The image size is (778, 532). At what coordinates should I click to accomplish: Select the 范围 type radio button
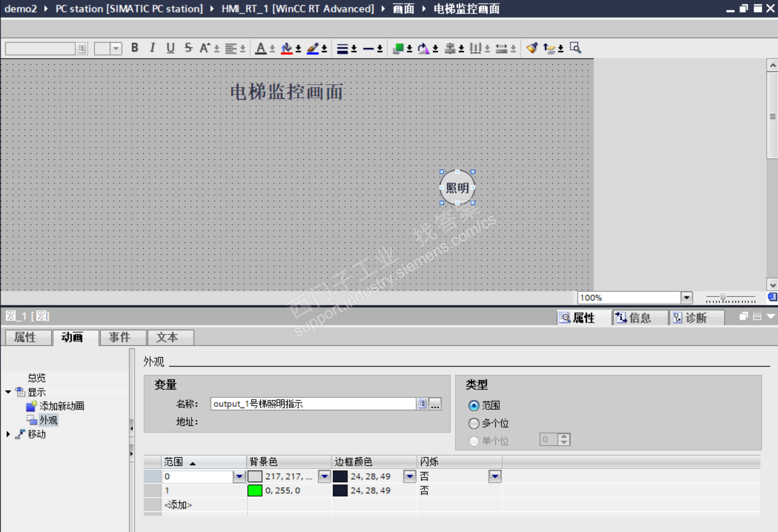(x=474, y=406)
